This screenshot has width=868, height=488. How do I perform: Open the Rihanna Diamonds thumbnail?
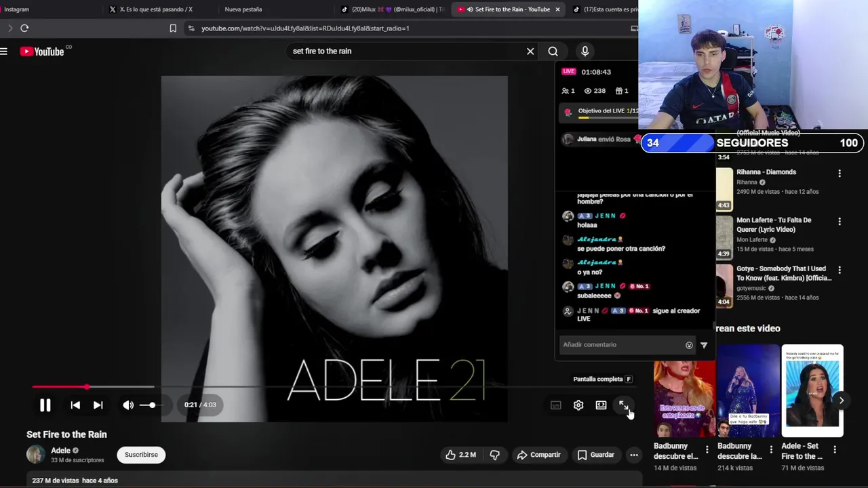pyautogui.click(x=724, y=189)
